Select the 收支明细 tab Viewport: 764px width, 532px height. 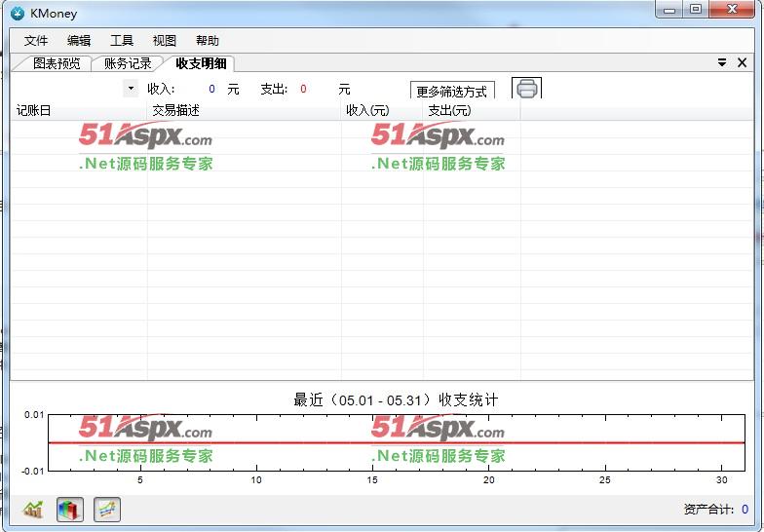(x=201, y=63)
